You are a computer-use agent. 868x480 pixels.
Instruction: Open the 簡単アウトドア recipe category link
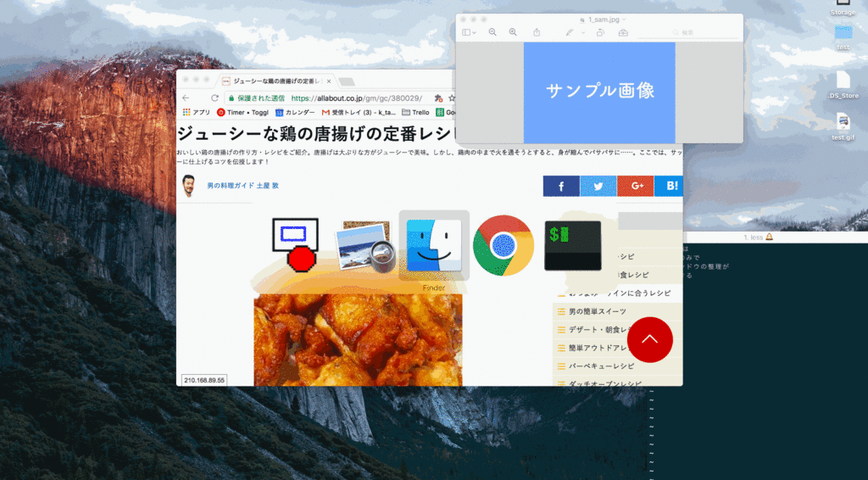(x=599, y=349)
